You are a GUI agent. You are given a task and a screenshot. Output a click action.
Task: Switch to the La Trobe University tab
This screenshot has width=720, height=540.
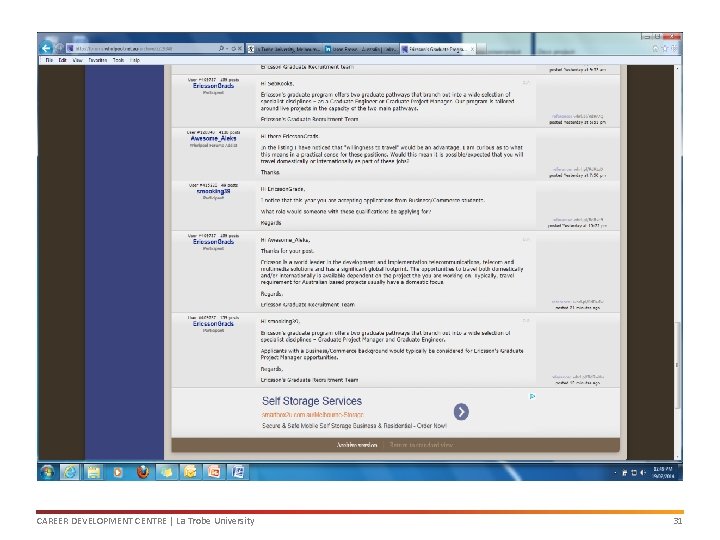click(x=285, y=49)
